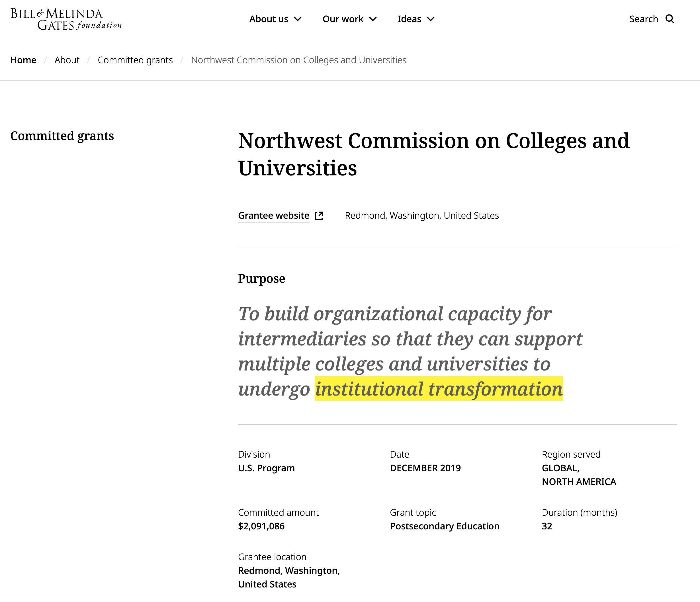Open the About breadcrumb link
700x602 pixels.
point(67,60)
